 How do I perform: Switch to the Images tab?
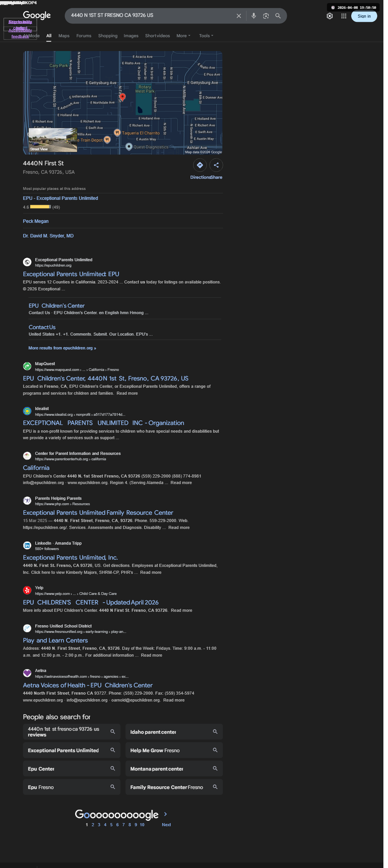(131, 36)
